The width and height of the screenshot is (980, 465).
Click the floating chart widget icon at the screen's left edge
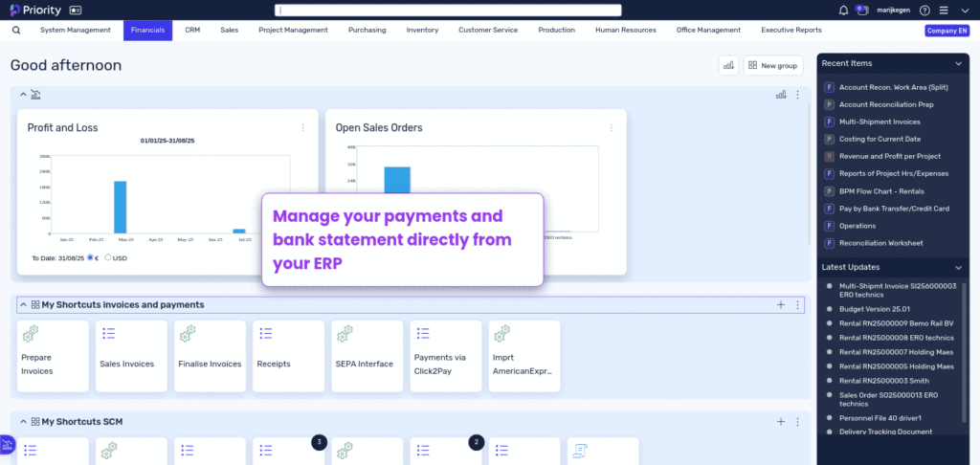7,445
